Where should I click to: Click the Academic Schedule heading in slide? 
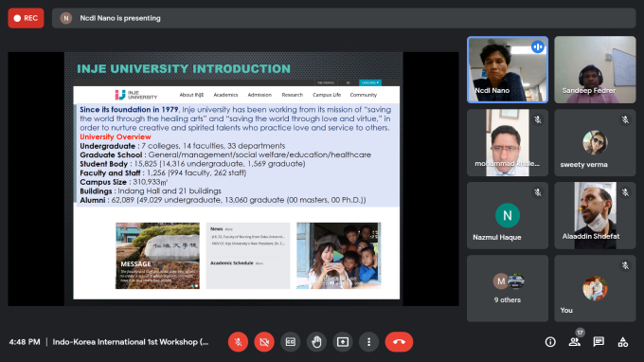[232, 263]
